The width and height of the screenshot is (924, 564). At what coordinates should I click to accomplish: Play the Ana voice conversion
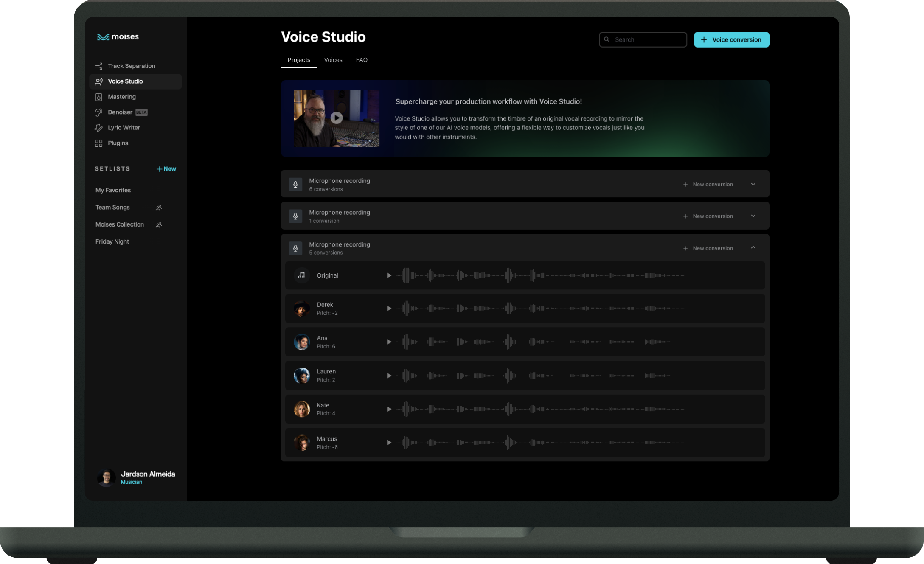pyautogui.click(x=389, y=342)
